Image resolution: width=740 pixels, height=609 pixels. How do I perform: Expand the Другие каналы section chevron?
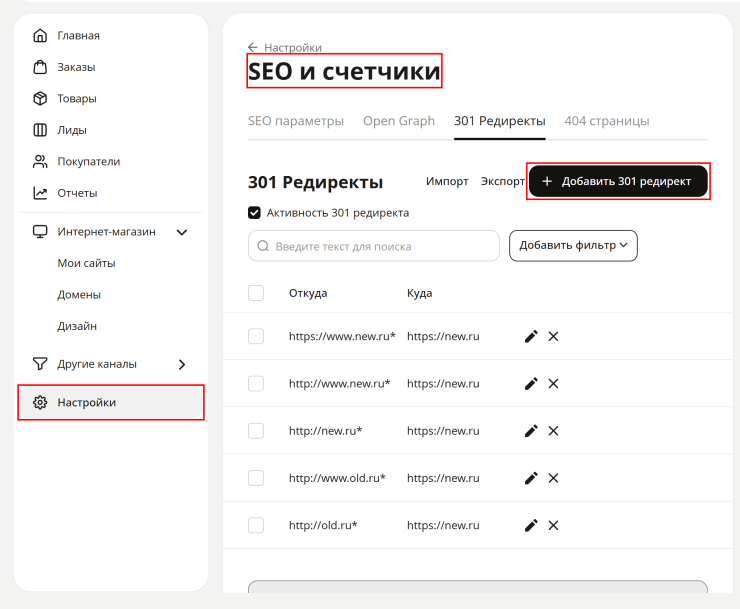point(182,364)
